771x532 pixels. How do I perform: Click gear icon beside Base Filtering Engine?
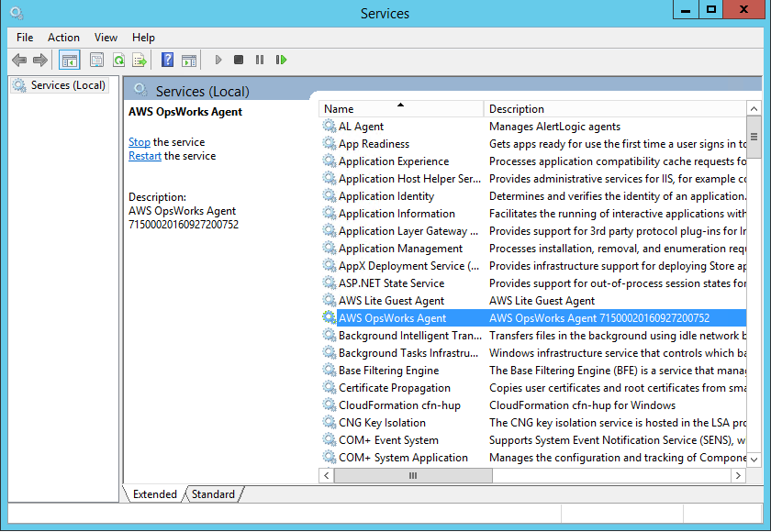329,370
